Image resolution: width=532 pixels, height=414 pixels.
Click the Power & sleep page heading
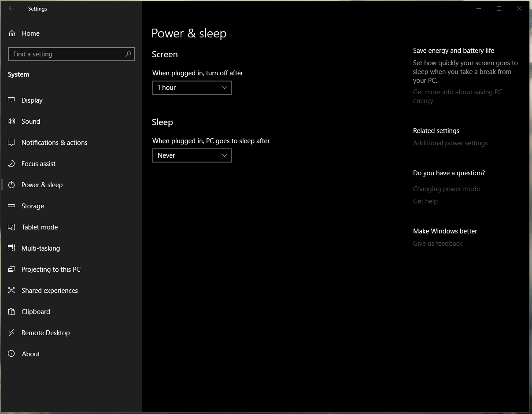coord(189,33)
